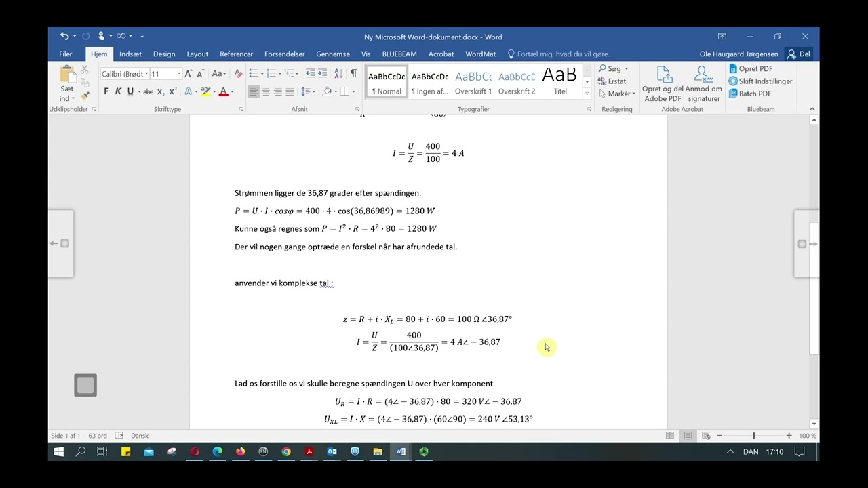Switch to the BLUEBEAM tab
Screen dimensions: 868x488
(399, 54)
